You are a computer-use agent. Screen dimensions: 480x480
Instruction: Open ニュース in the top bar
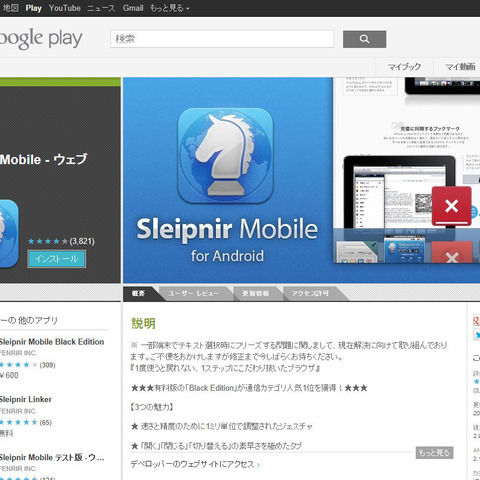[x=101, y=8]
